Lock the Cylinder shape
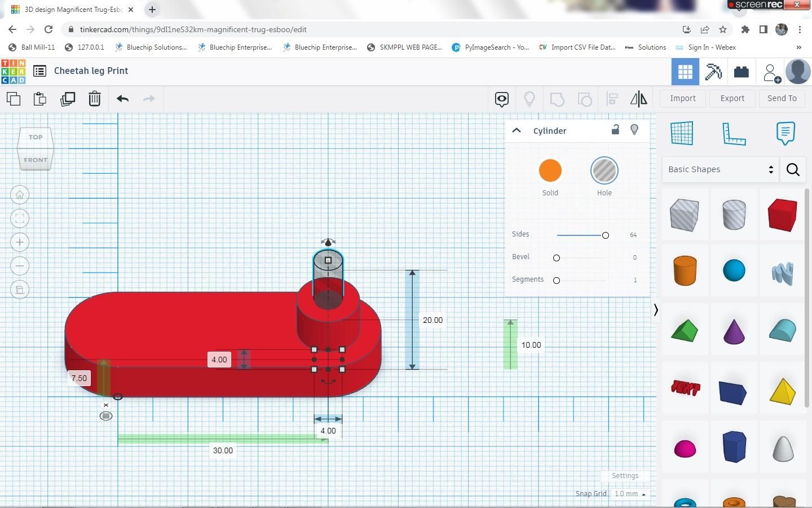The width and height of the screenshot is (812, 508). coord(615,130)
